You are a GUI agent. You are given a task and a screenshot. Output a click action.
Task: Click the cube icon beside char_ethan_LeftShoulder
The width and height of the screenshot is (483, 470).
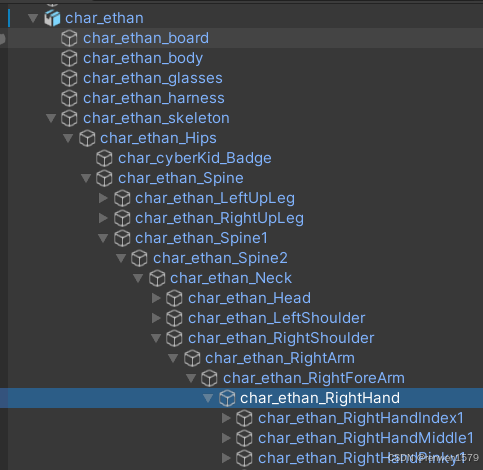(174, 318)
